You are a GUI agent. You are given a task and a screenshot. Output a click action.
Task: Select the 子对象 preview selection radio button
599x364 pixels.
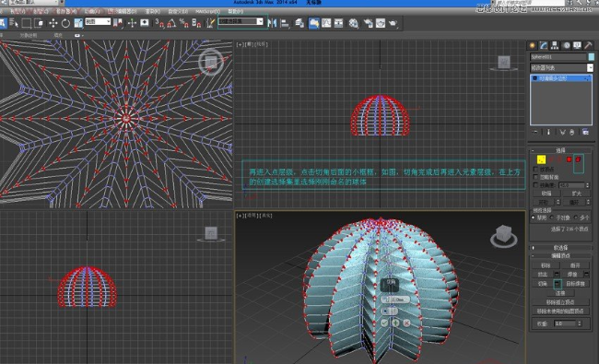point(552,217)
